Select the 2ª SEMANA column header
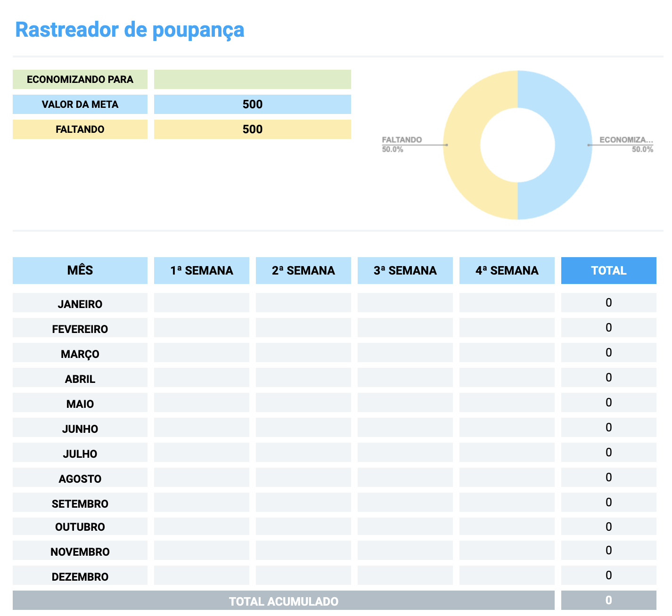 [303, 270]
